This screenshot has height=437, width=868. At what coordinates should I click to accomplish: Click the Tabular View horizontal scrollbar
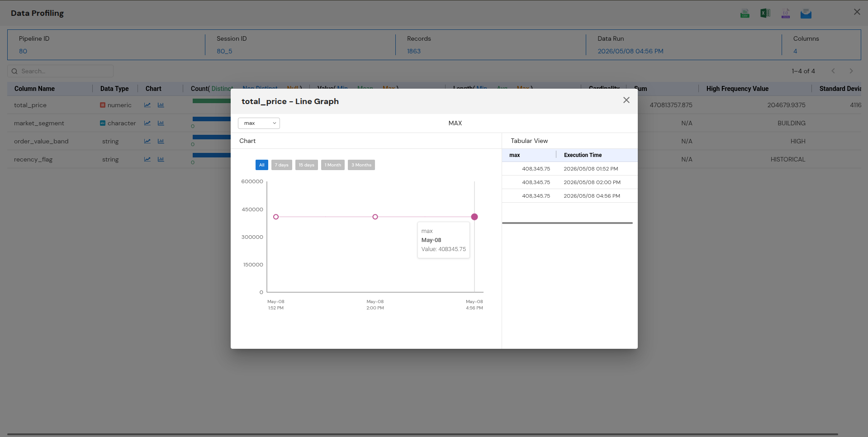coord(567,223)
